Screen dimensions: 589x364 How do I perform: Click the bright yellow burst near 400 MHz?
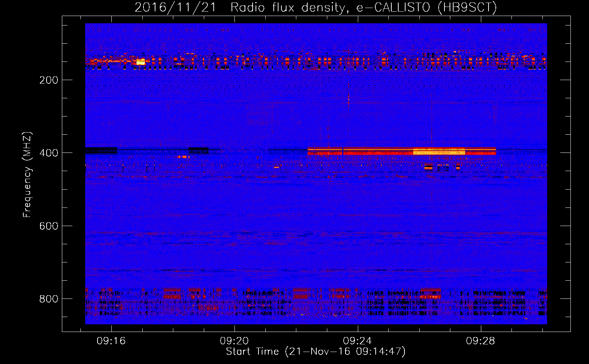(439, 151)
